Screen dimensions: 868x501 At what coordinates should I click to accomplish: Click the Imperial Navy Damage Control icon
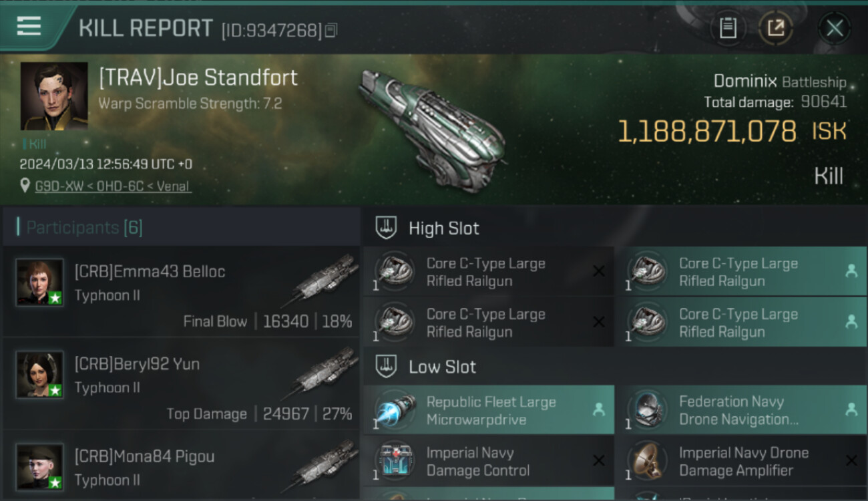(x=395, y=462)
